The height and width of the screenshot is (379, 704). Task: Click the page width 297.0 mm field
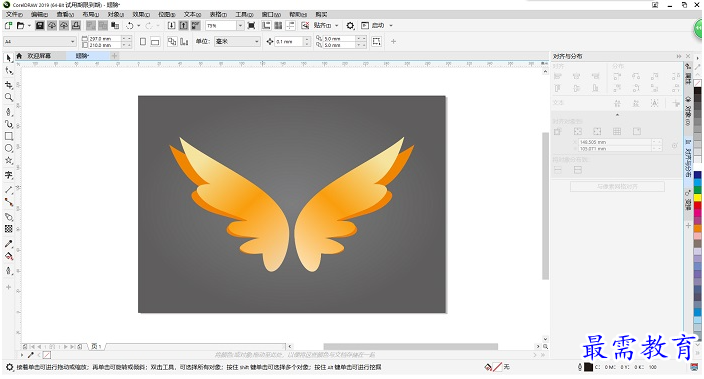pos(105,39)
